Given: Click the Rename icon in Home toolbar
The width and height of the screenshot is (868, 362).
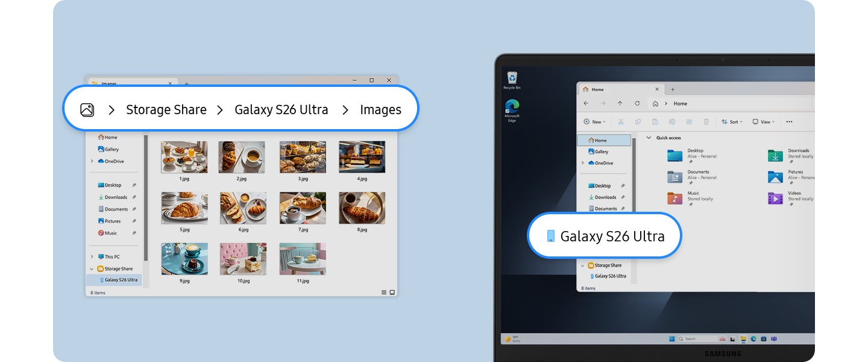Looking at the screenshot, I should click(x=671, y=122).
